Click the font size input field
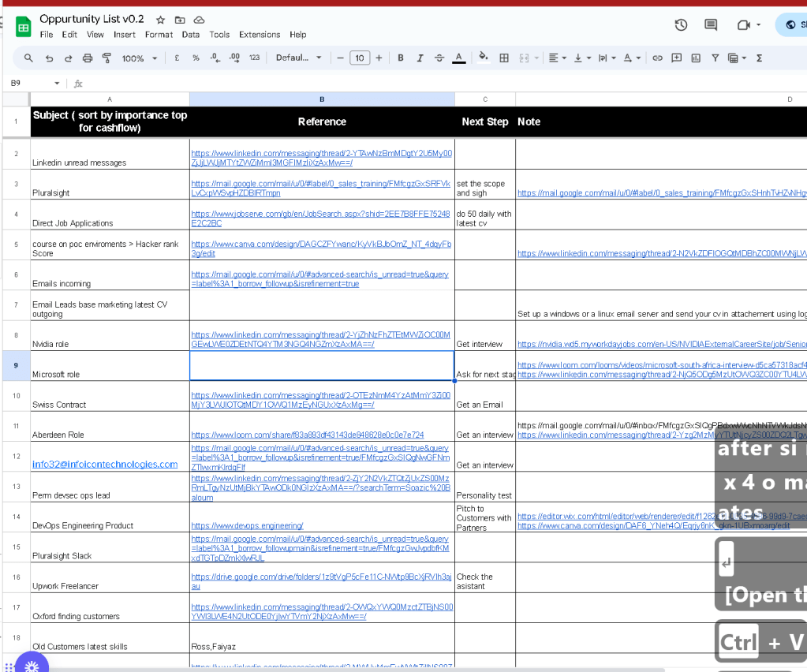807x672 pixels. click(x=360, y=58)
